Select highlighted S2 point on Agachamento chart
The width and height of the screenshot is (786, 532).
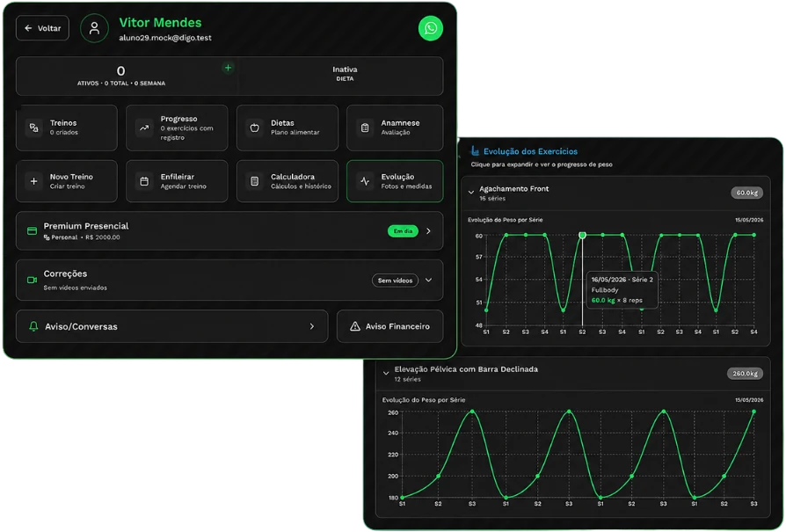pos(582,235)
